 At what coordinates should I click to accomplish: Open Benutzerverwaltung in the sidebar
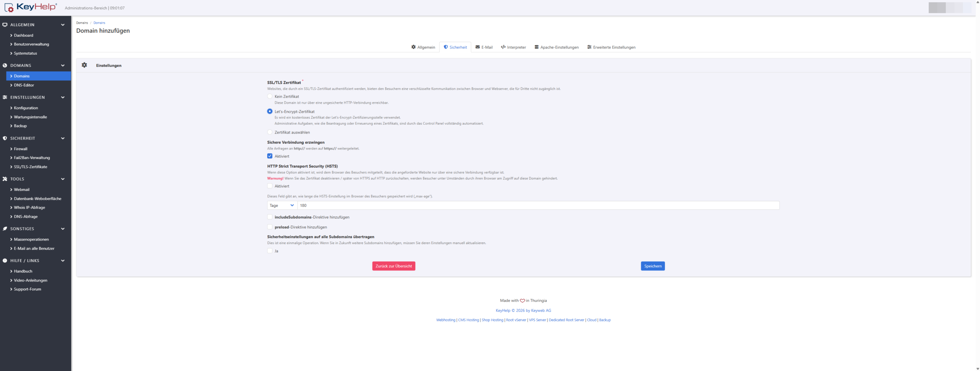point(31,44)
